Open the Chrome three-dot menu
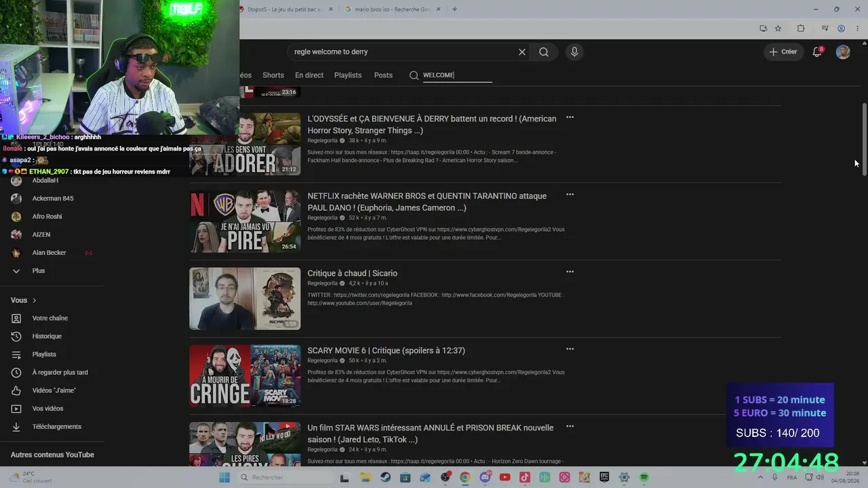This screenshot has width=868, height=488. point(856,28)
